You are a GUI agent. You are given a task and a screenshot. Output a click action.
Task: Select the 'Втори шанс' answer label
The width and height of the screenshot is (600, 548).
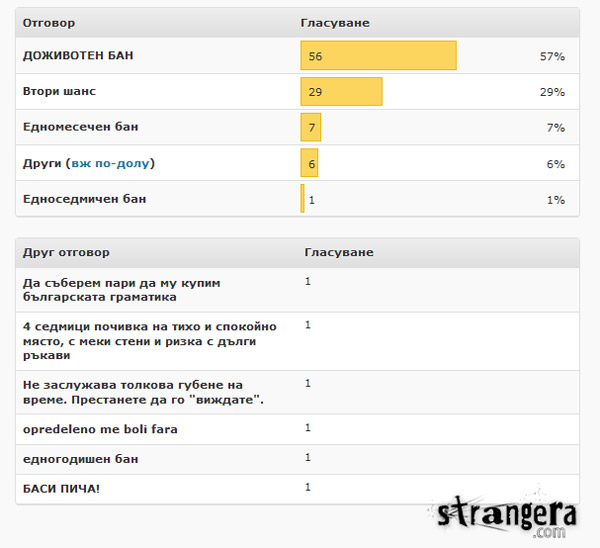coord(60,92)
